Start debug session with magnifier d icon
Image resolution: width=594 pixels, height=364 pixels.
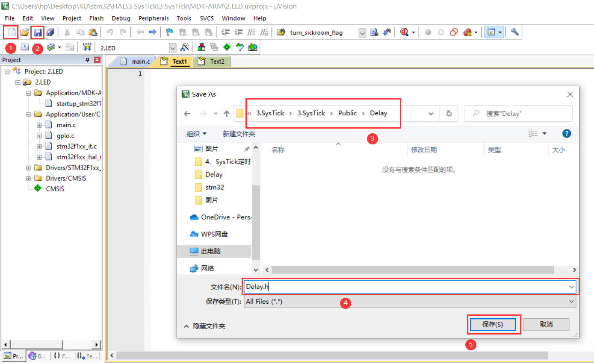(405, 32)
